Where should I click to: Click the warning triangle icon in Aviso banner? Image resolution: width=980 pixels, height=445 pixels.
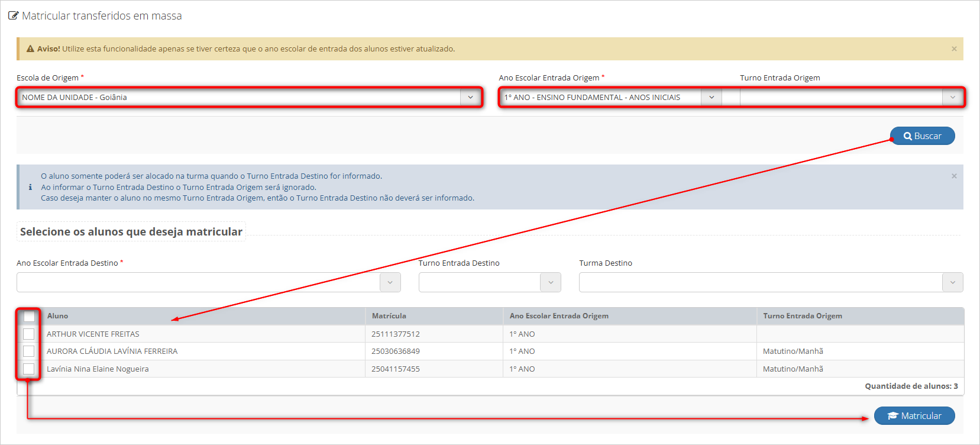pyautogui.click(x=30, y=49)
